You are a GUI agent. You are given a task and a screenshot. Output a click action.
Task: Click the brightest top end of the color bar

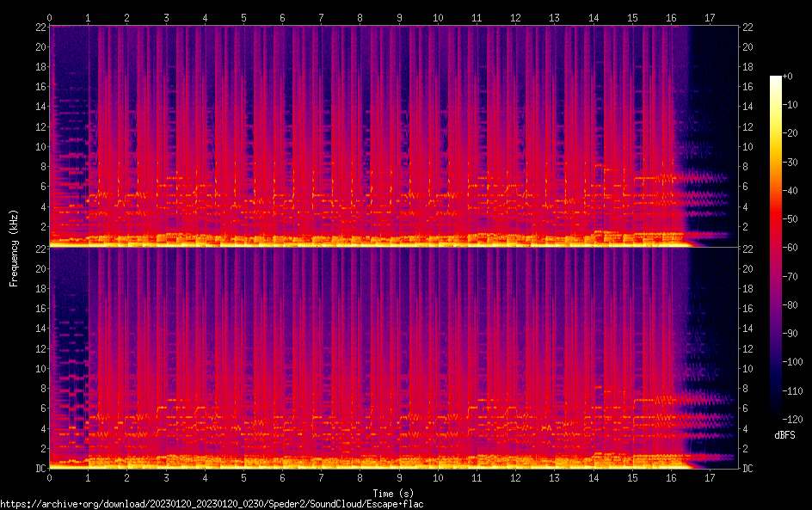pos(776,78)
